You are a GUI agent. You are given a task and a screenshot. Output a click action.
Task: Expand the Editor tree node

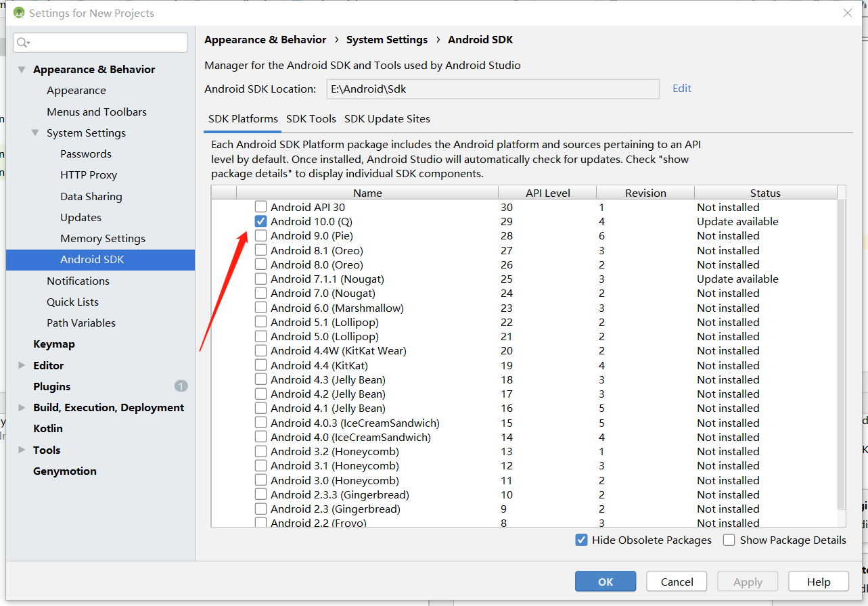coord(22,365)
